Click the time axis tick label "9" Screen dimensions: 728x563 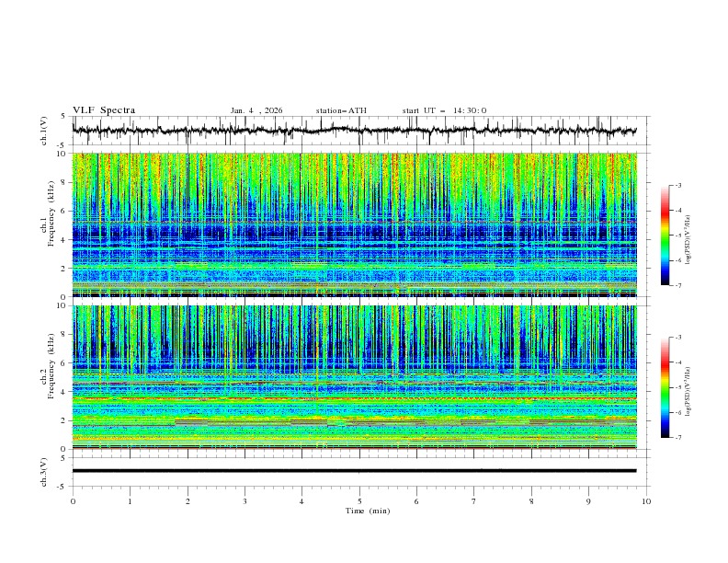pos(588,501)
